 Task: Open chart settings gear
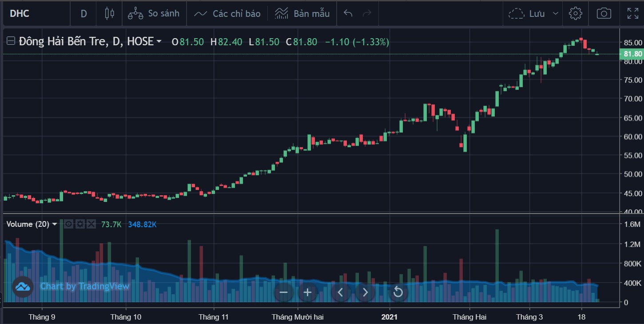(576, 13)
